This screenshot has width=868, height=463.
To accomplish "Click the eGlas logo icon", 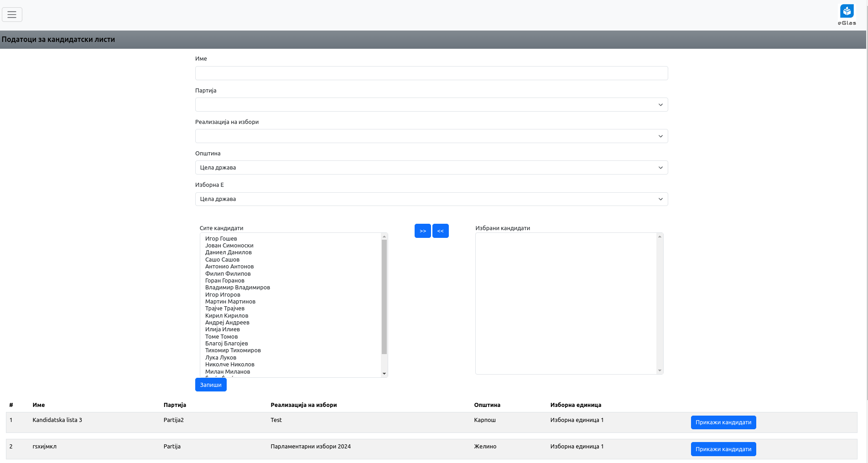I will click(847, 12).
